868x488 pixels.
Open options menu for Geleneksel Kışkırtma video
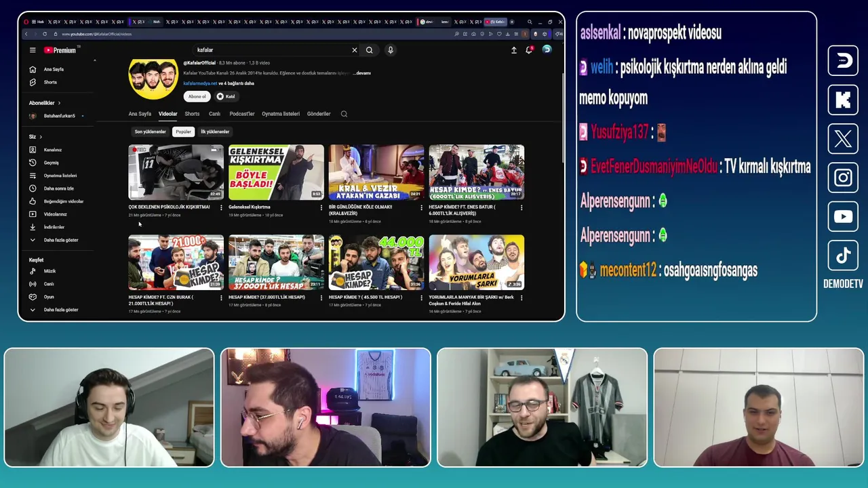(321, 207)
